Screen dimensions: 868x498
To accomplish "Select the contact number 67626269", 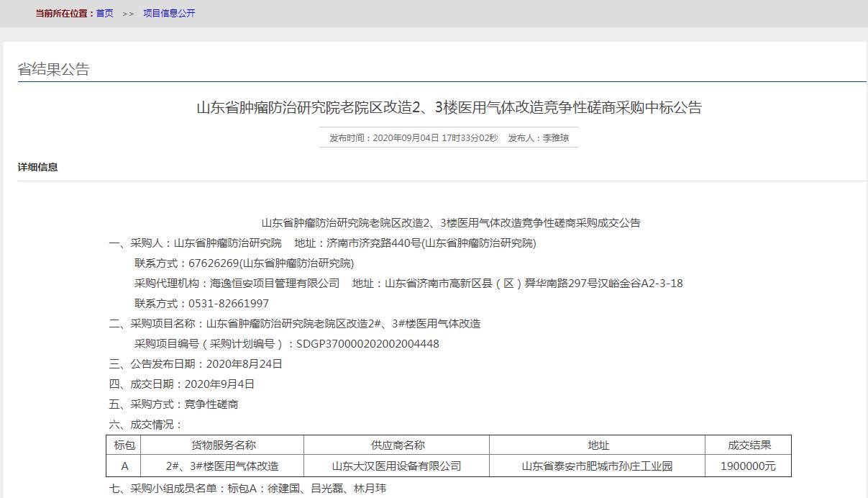I will tap(213, 263).
